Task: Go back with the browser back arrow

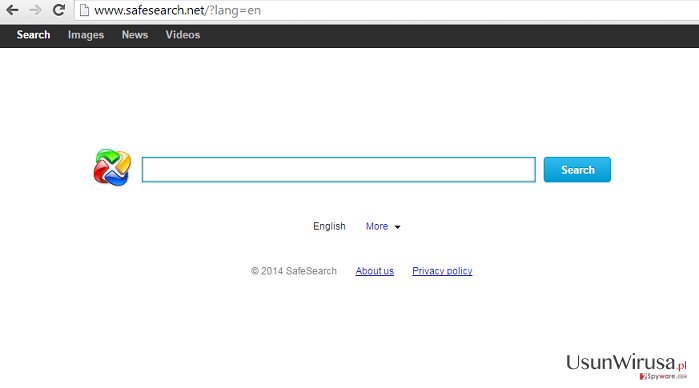Action: click(x=12, y=10)
